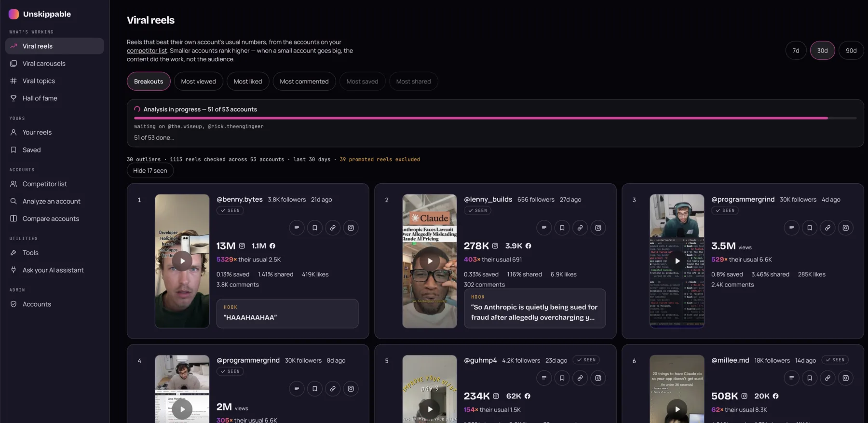Open text-lines icon on @benny.bytes card

click(x=297, y=228)
